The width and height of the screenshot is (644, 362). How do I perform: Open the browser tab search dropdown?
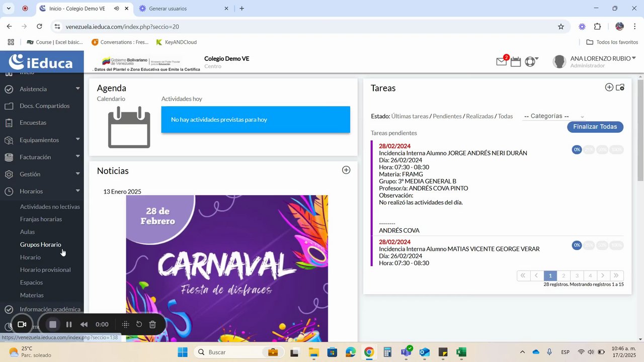9,9
